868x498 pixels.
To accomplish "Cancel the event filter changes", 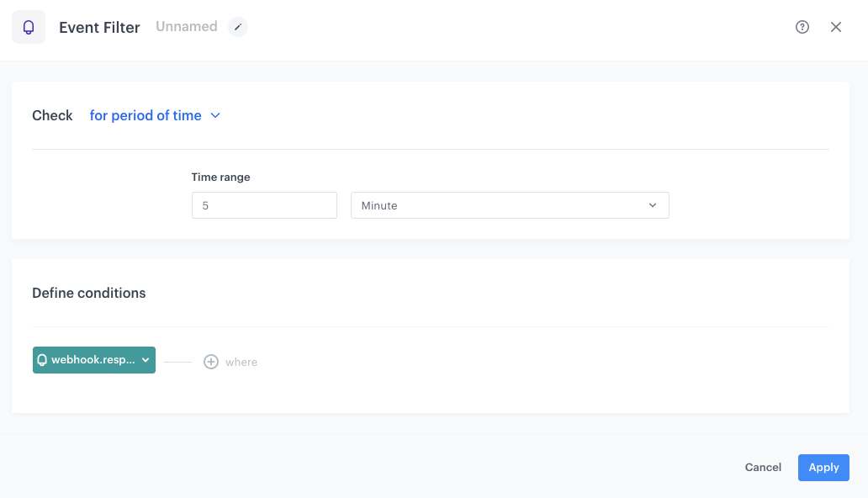I will pyautogui.click(x=762, y=467).
